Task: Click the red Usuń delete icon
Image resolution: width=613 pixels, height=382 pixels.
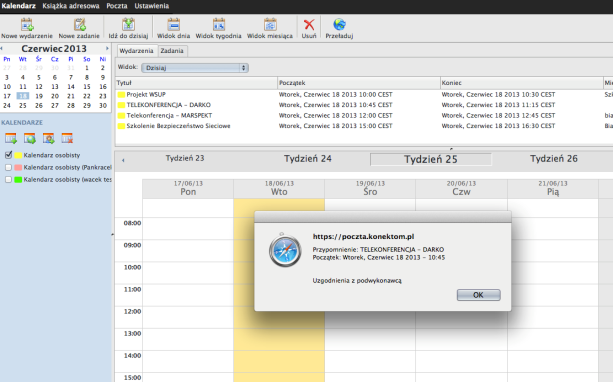Action: [x=309, y=25]
